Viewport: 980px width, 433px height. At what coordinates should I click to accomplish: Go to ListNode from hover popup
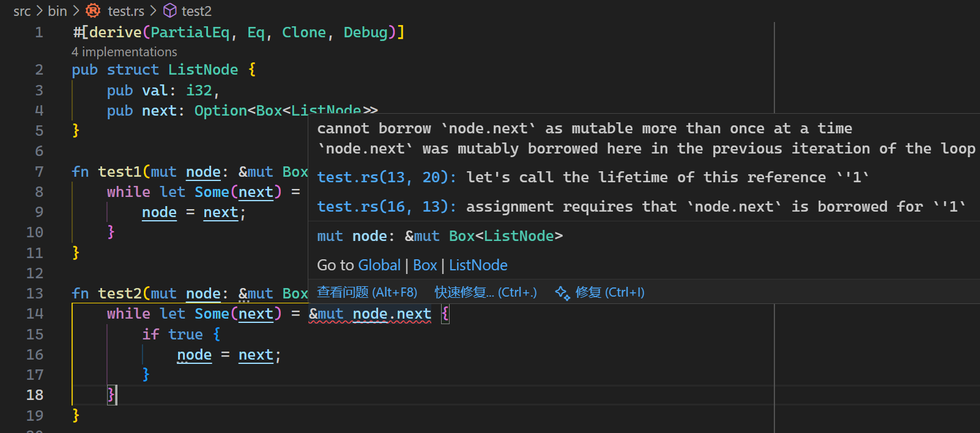[478, 265]
